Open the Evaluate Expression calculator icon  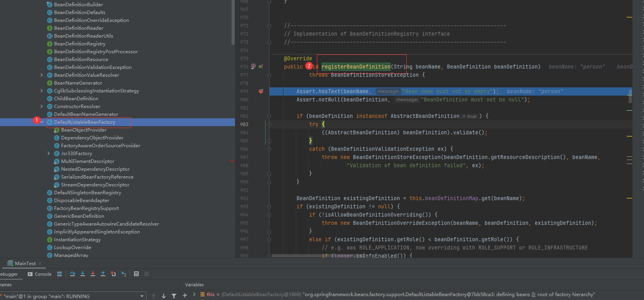click(x=136, y=274)
